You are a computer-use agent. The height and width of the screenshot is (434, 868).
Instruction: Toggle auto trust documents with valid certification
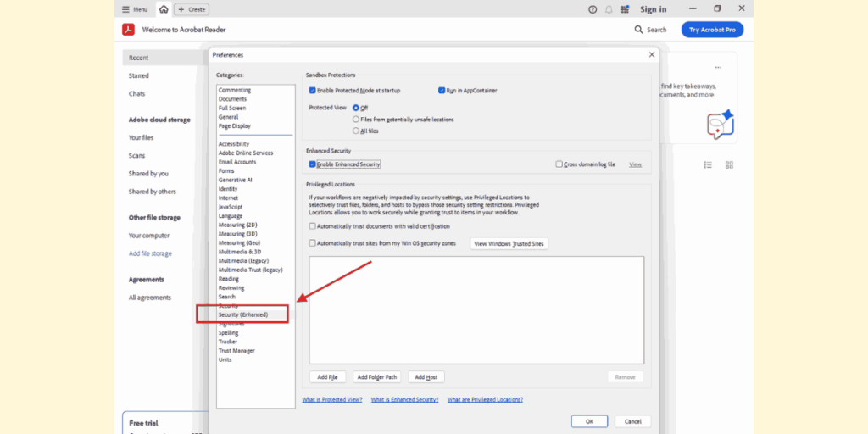point(313,225)
